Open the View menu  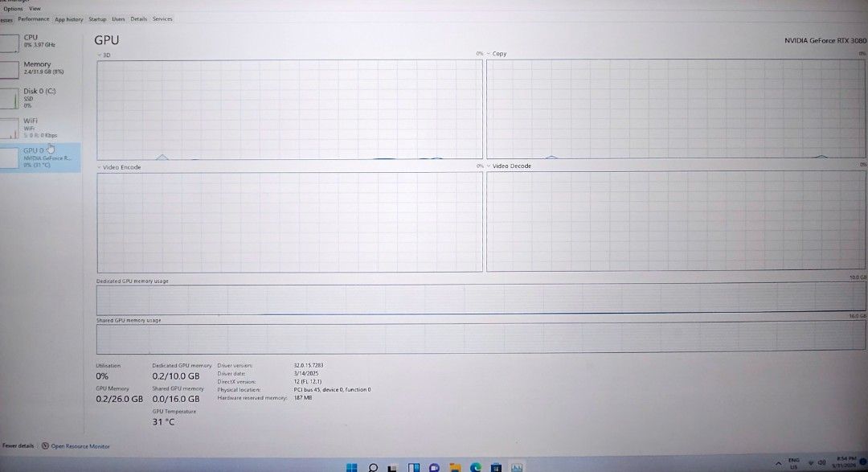(35, 8)
